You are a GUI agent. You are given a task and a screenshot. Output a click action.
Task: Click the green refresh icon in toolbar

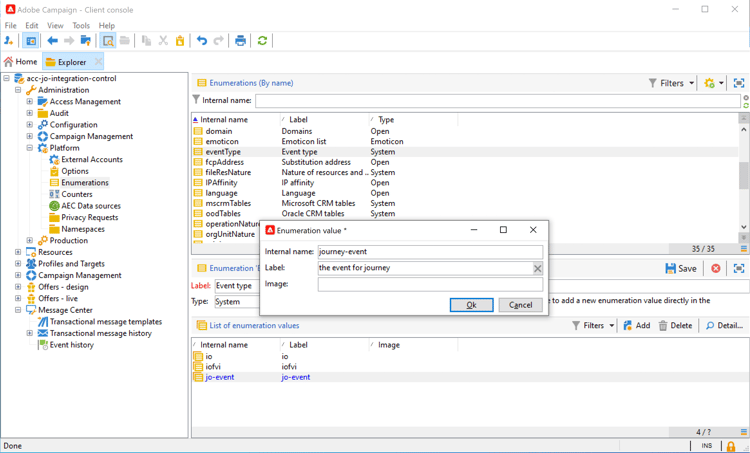(262, 41)
